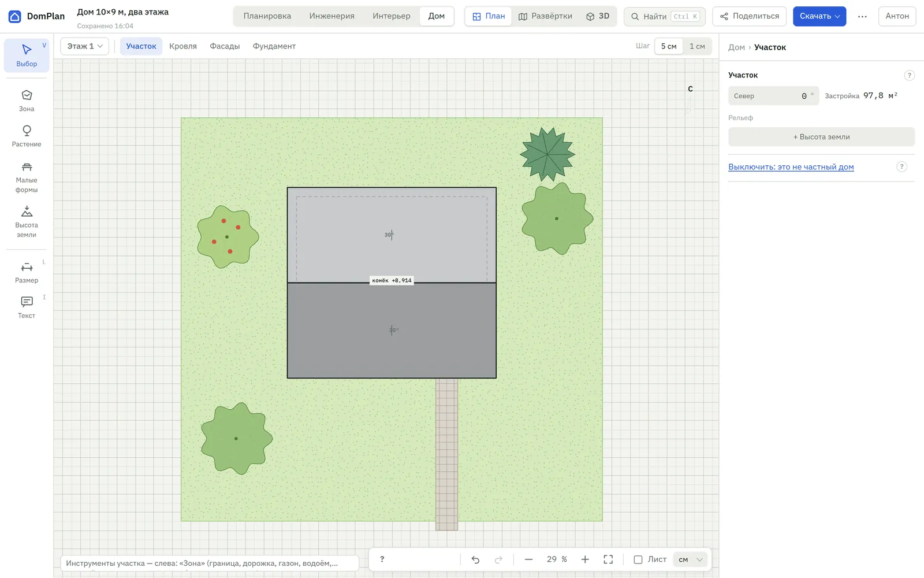This screenshot has width=924, height=578.
Task: Click the 29 % zoom value
Action: [557, 560]
